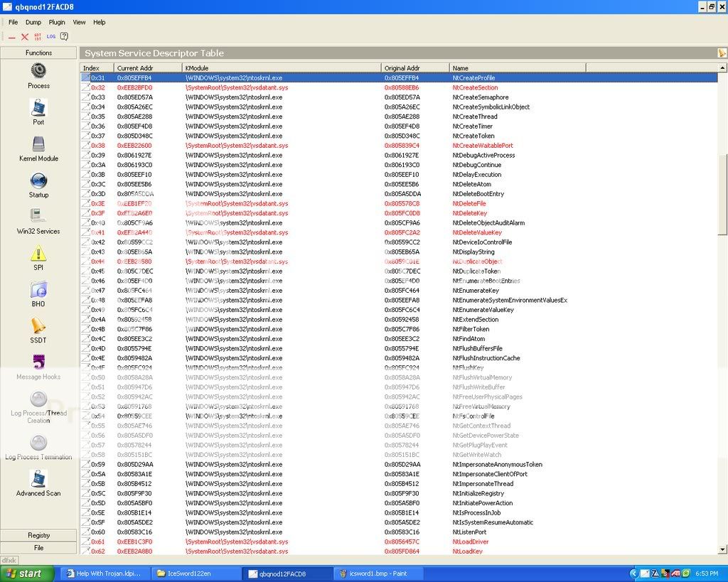Open the Process function icon
Screen dimensions: 728x582
[38, 71]
